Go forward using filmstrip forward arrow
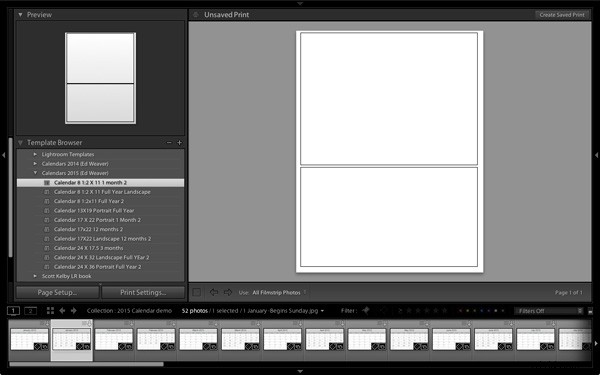 tap(74, 311)
